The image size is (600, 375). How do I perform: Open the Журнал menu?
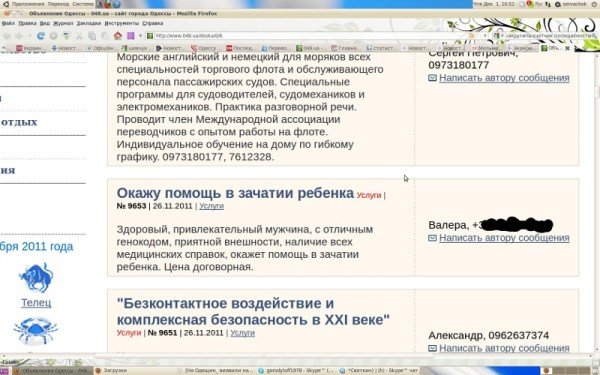[x=63, y=23]
